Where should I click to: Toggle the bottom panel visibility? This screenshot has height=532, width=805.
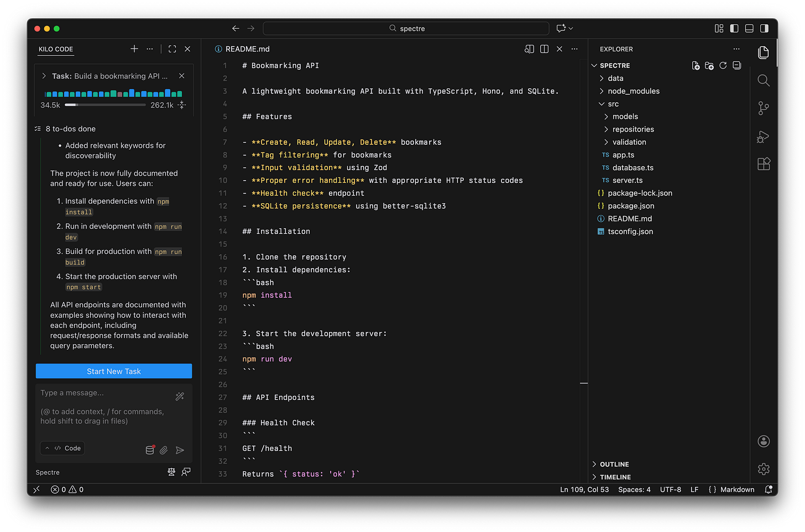(x=749, y=28)
